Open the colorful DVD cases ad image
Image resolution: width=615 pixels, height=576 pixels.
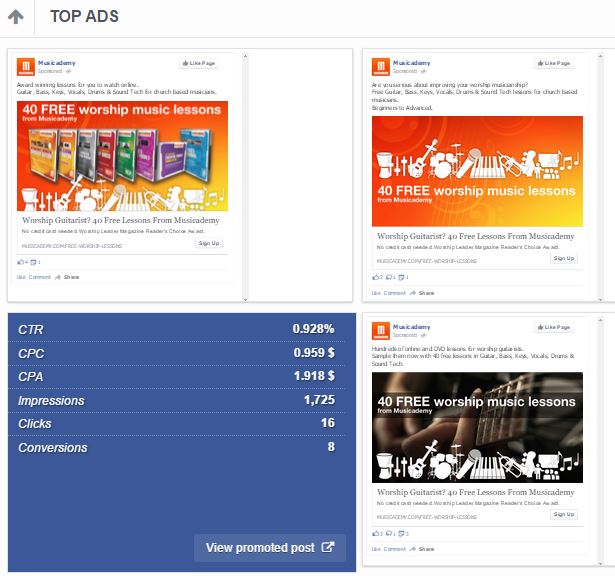[x=122, y=156]
